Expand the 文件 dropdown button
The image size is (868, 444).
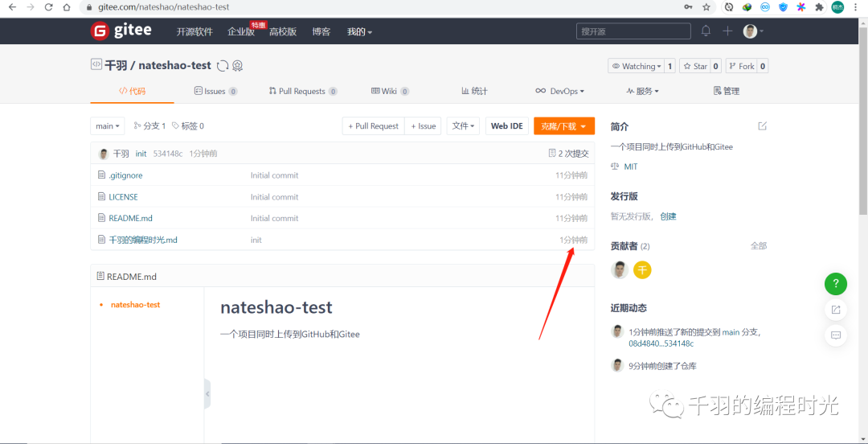(463, 125)
